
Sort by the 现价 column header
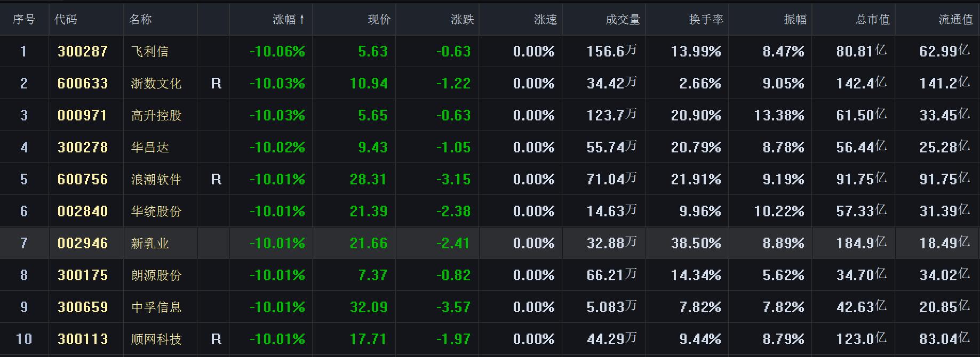tap(379, 20)
